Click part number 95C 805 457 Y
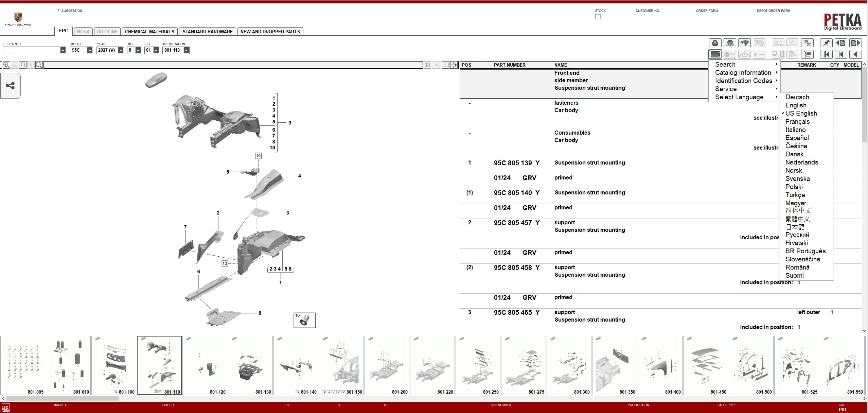Viewport: 868px width, 413px height. pos(517,223)
